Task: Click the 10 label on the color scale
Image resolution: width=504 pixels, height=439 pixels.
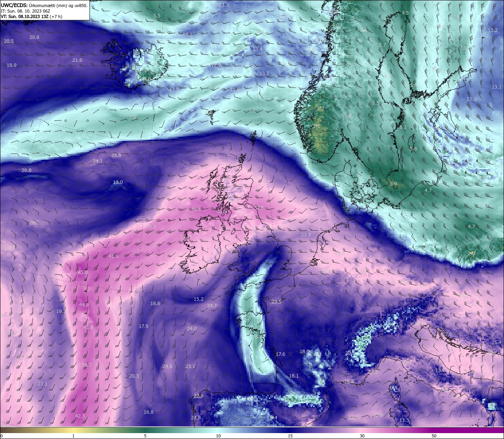Action: (218, 436)
